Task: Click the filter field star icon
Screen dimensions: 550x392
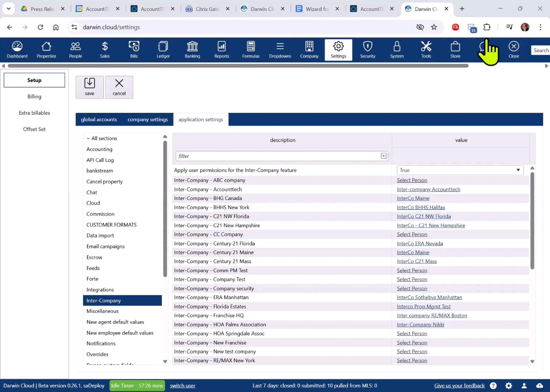Action: tap(384, 156)
